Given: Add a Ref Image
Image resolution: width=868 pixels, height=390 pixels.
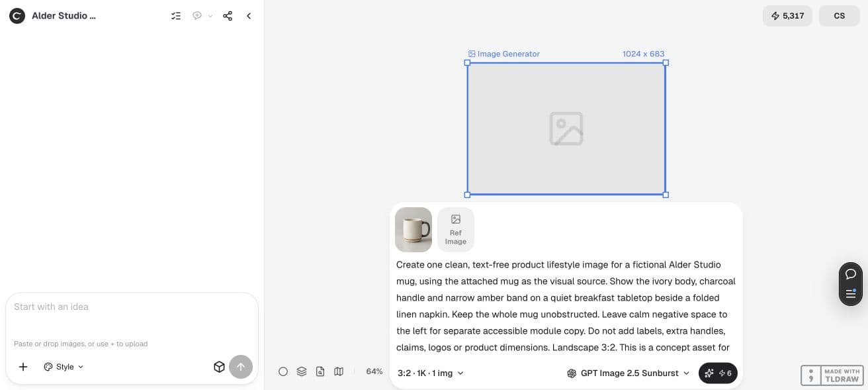Looking at the screenshot, I should click(x=456, y=230).
